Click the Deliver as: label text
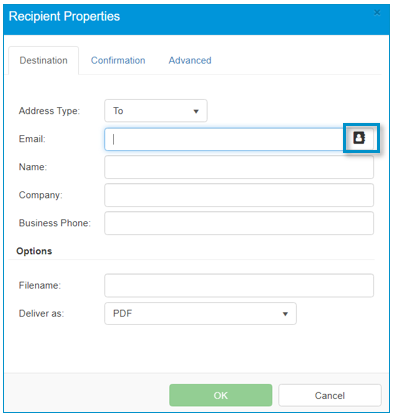Screen dimensions: 397x419 tap(41, 314)
